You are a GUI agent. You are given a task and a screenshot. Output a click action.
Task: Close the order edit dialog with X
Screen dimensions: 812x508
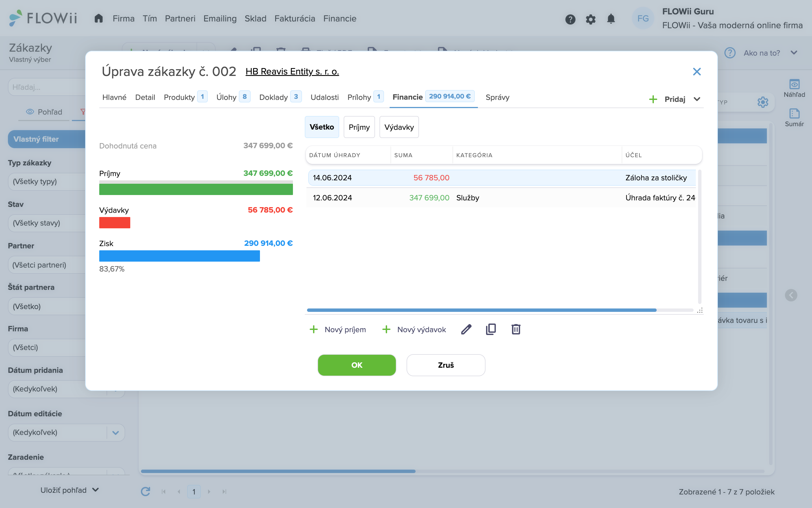(x=697, y=72)
